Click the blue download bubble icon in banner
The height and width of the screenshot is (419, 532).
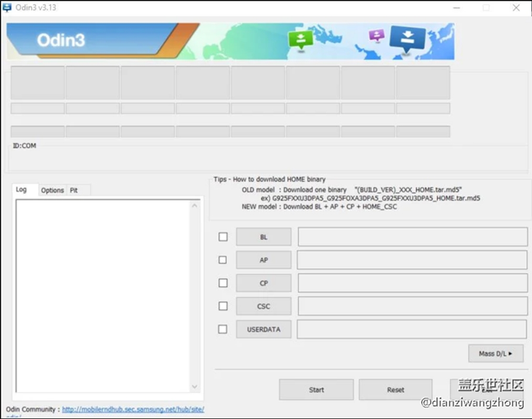[x=406, y=38]
